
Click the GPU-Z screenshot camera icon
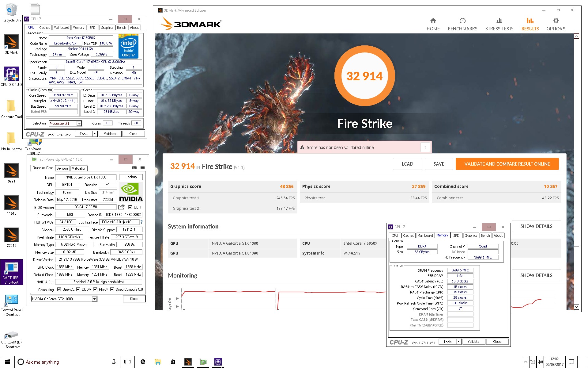point(134,167)
